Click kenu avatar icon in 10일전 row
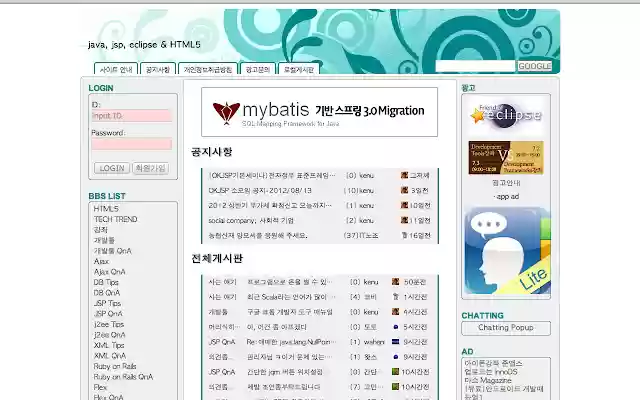Screen dimensions: 640x400 pyautogui.click(x=404, y=205)
